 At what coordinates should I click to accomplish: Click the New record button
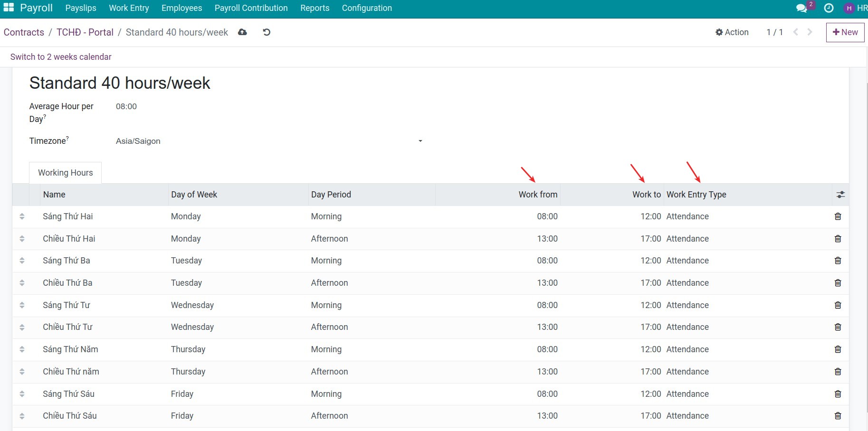coord(845,32)
